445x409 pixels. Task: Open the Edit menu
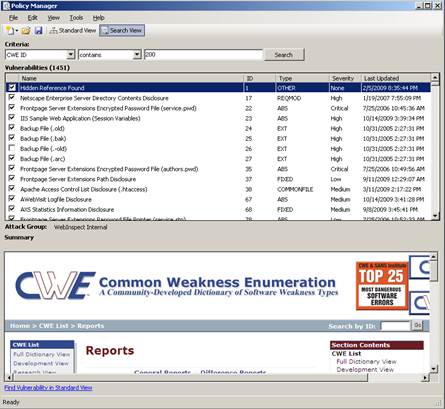(32, 18)
